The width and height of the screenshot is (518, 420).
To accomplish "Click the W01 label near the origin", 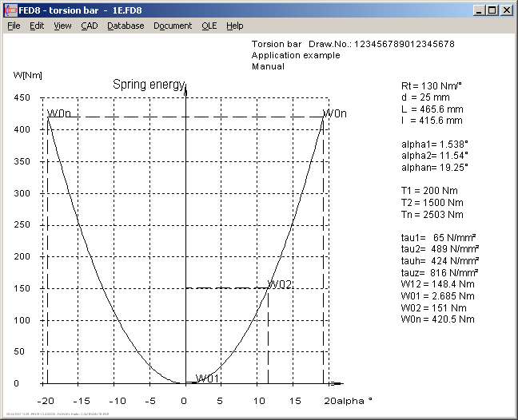I will [208, 378].
